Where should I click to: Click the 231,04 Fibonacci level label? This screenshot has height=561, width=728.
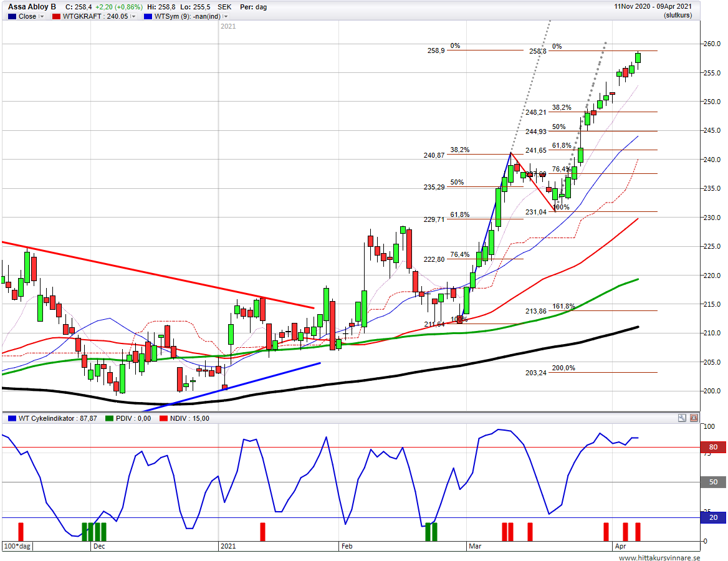tap(536, 212)
